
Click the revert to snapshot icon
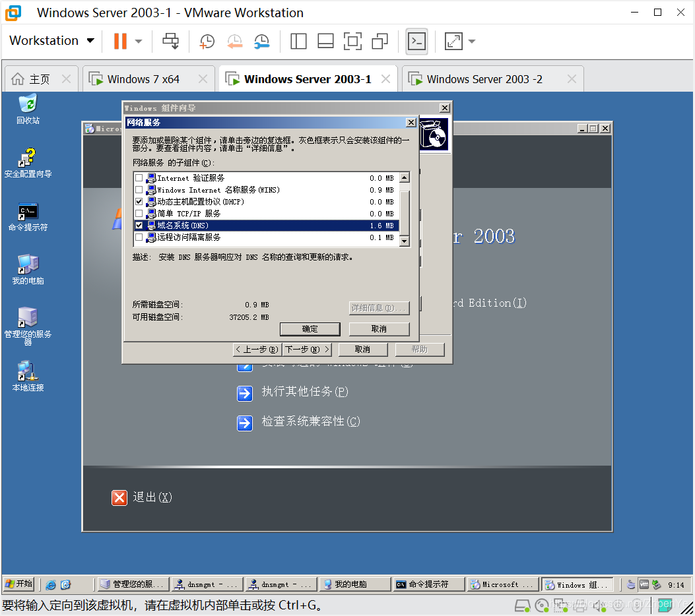(x=234, y=41)
